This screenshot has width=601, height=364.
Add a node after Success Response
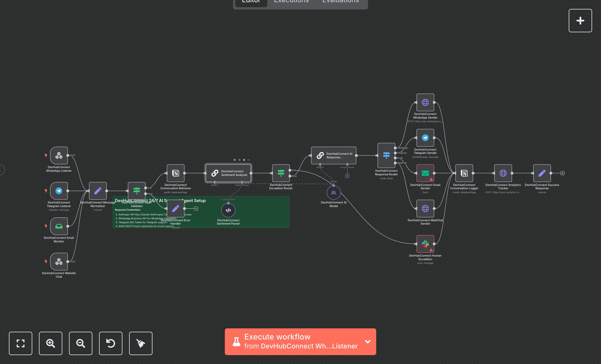(x=563, y=173)
